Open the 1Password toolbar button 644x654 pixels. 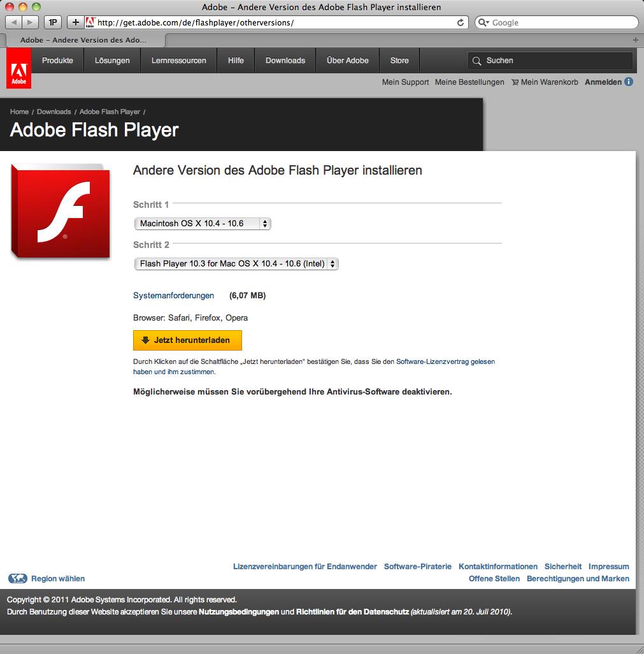click(x=53, y=22)
